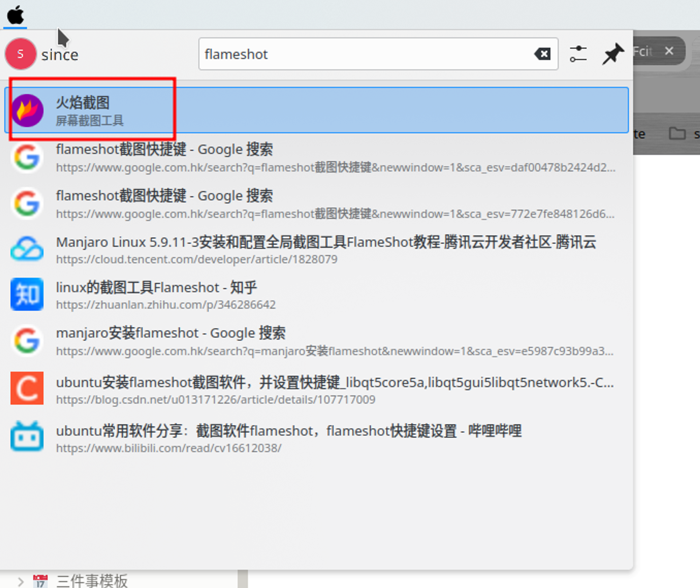
Task: Open the URL ending '772e7fe848126d6...'
Action: pos(335,214)
